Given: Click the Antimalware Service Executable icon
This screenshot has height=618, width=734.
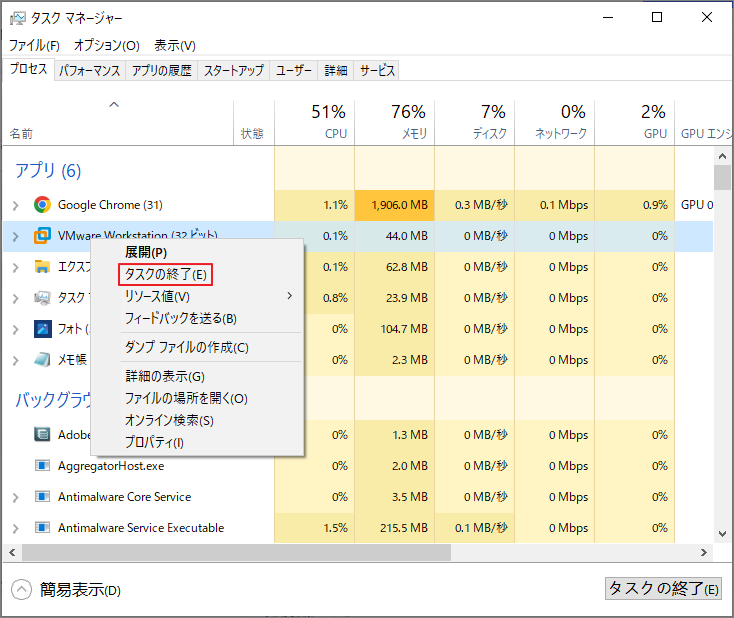Looking at the screenshot, I should click(42, 528).
